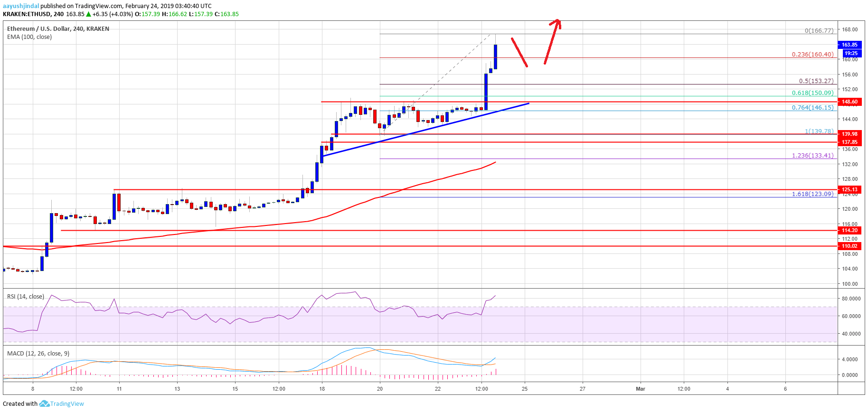Click RSI axis value '40.0000'
868x412 pixels.
pyautogui.click(x=851, y=334)
